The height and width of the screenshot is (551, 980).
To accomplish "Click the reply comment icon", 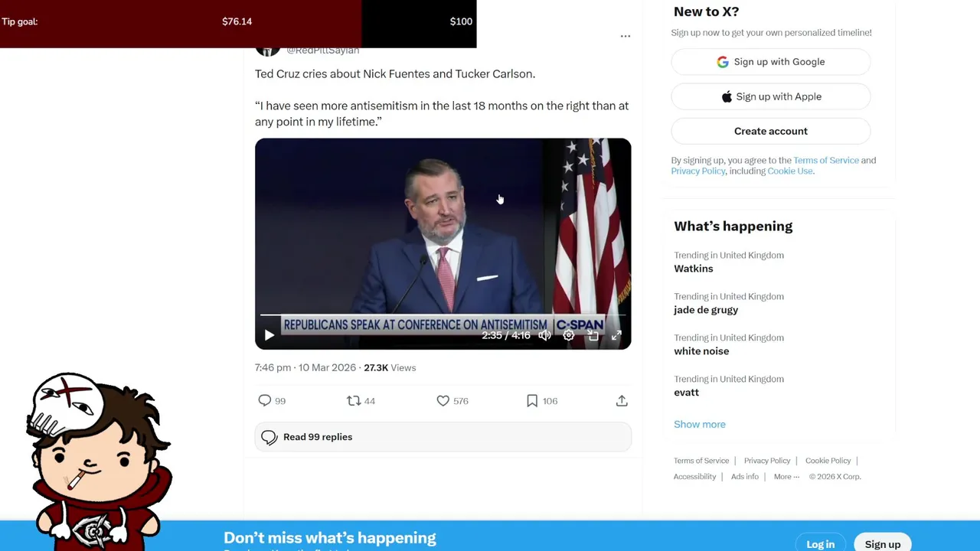I will point(265,400).
